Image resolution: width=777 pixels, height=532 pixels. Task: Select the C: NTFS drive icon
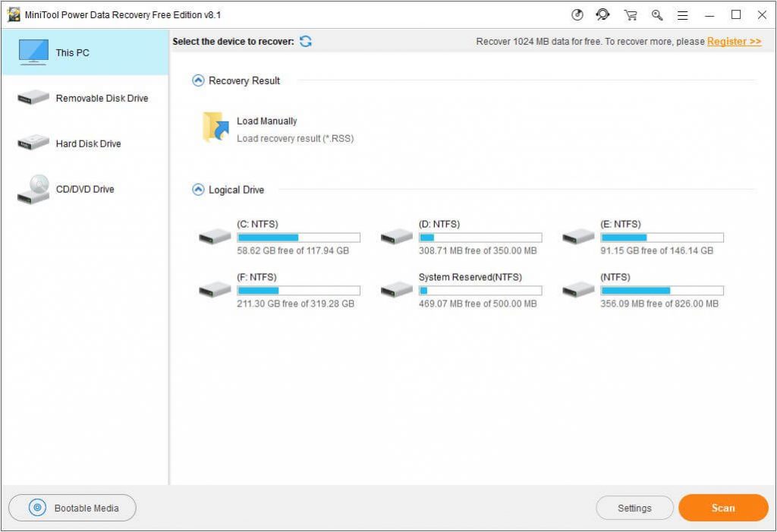(215, 237)
